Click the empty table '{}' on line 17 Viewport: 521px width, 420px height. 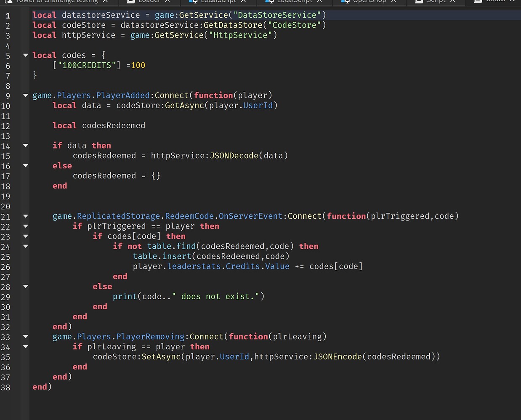point(156,176)
